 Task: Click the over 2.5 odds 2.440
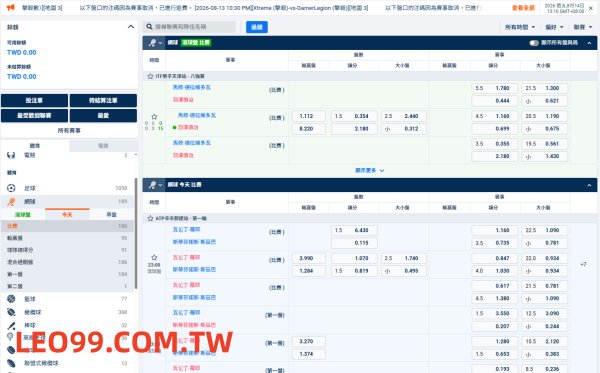click(404, 116)
